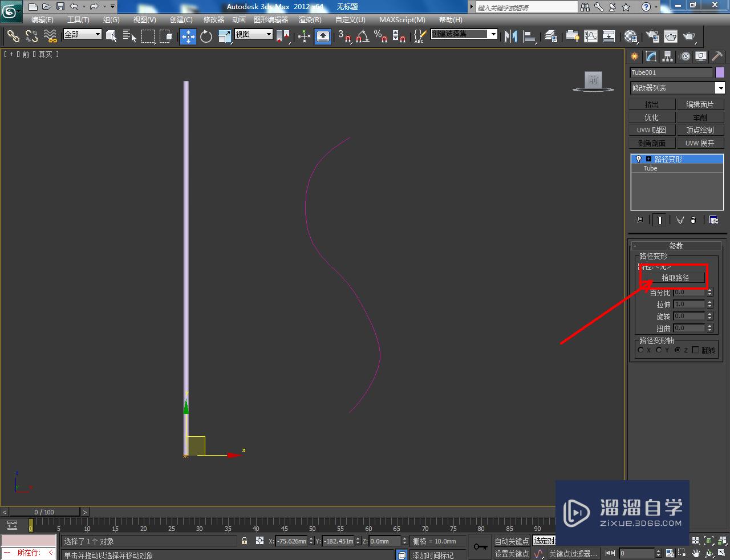Image resolution: width=730 pixels, height=560 pixels.
Task: Select X path deform axis radio
Action: click(641, 350)
